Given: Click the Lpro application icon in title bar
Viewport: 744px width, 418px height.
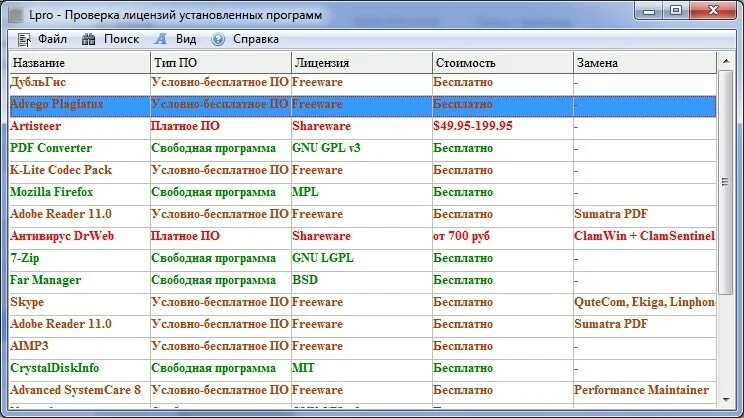Looking at the screenshot, I should tap(16, 15).
